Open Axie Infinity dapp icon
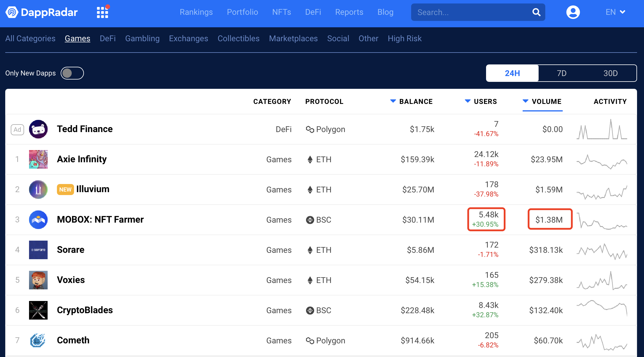The image size is (644, 357). [x=38, y=159]
